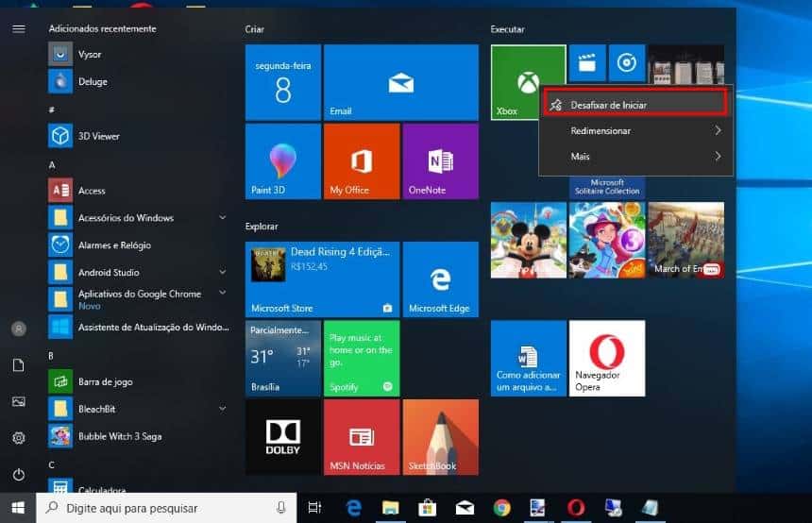Open File Explorer from the taskbar

click(391, 508)
